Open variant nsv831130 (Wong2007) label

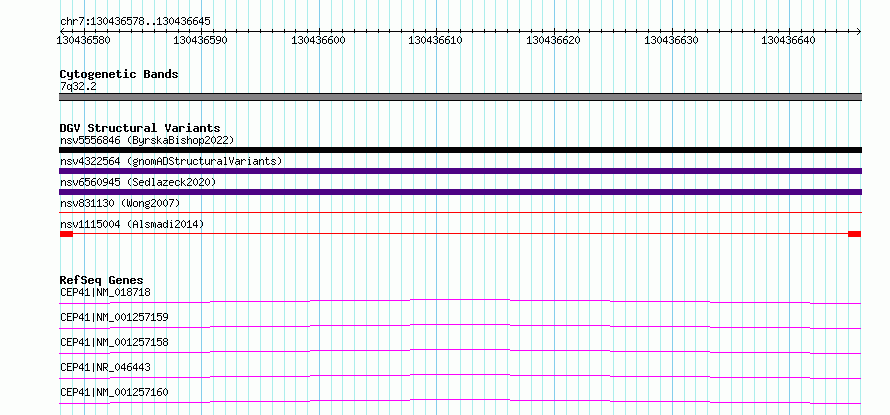click(x=120, y=203)
